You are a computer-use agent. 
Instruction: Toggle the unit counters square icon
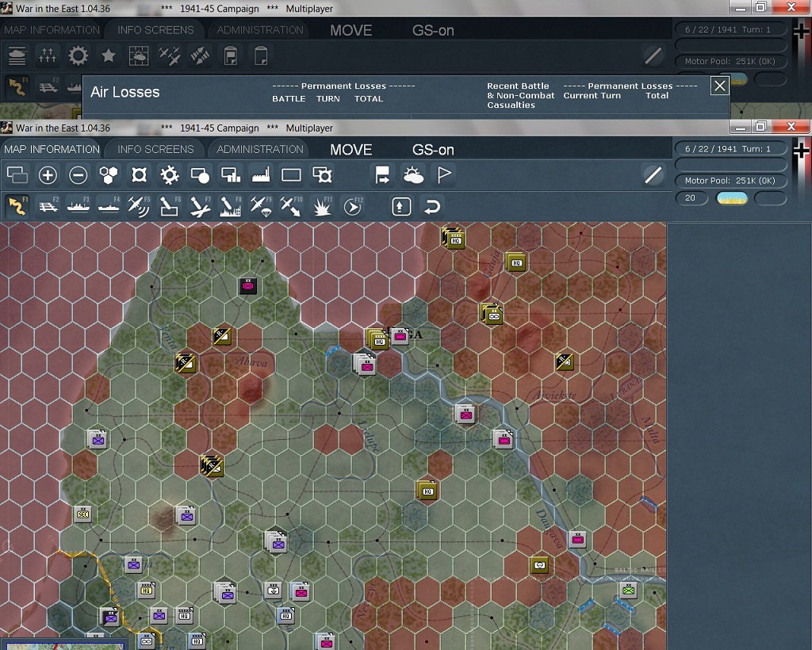pos(139,175)
